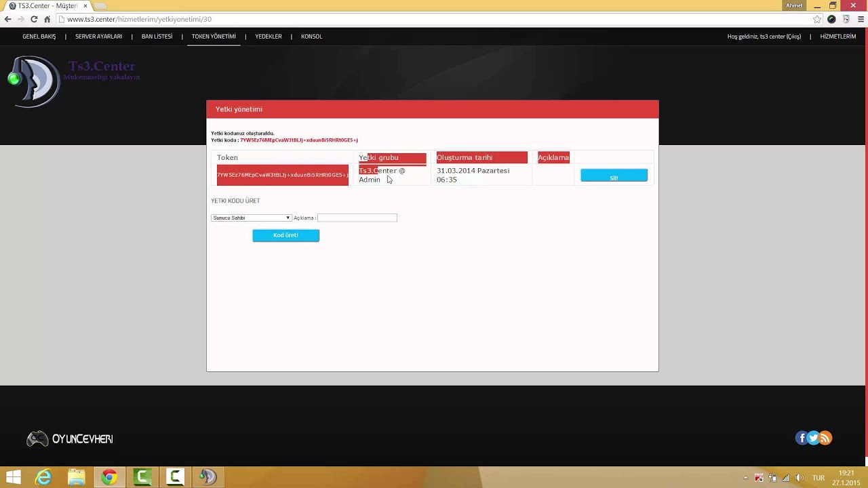Open the RSS feed icon
Viewport: 868px width, 488px height.
coord(825,438)
